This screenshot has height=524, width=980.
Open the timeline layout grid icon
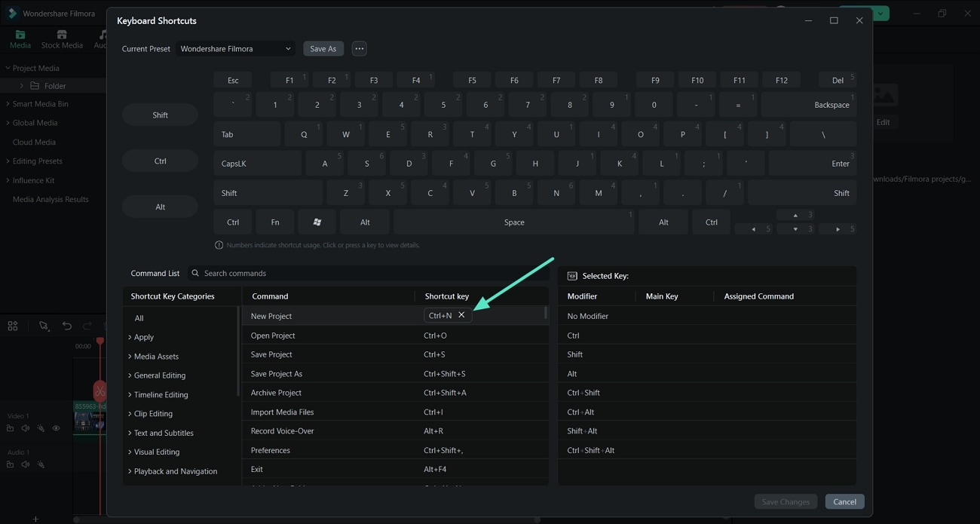tap(13, 326)
